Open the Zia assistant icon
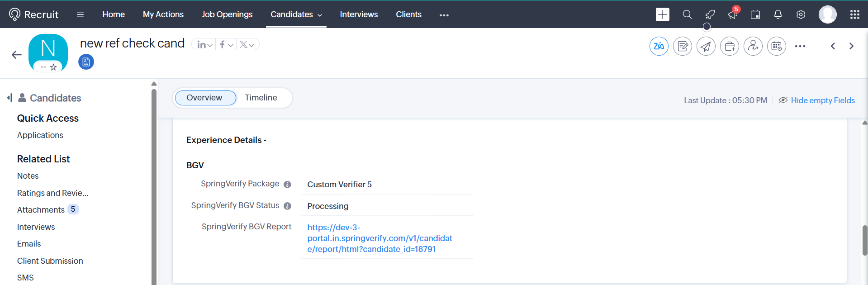Viewport: 868px width, 285px height. 659,46
